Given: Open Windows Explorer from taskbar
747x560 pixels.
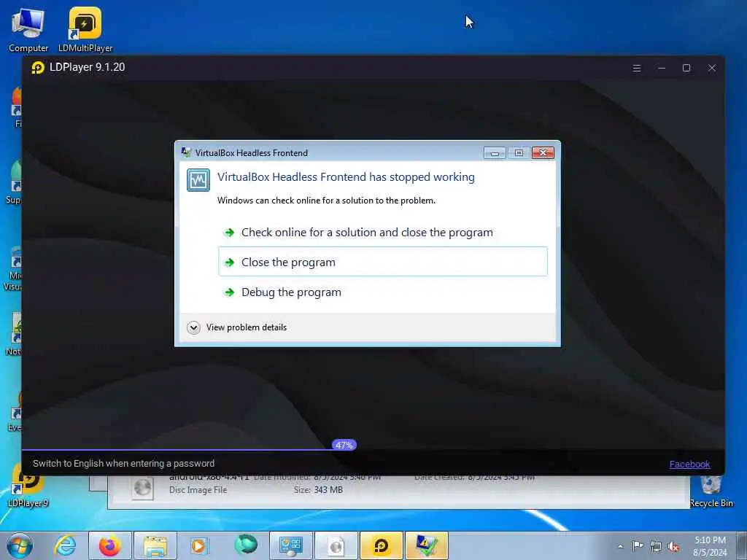Looking at the screenshot, I should 155,545.
